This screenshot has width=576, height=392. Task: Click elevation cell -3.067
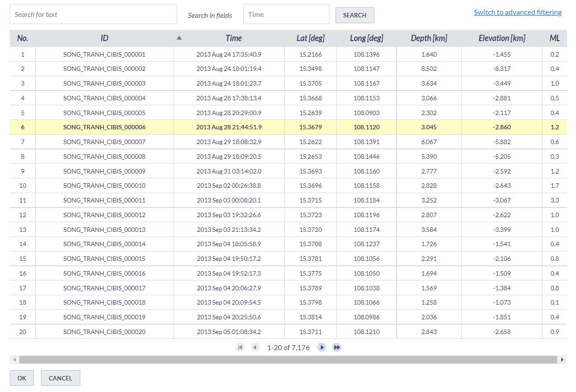[502, 200]
